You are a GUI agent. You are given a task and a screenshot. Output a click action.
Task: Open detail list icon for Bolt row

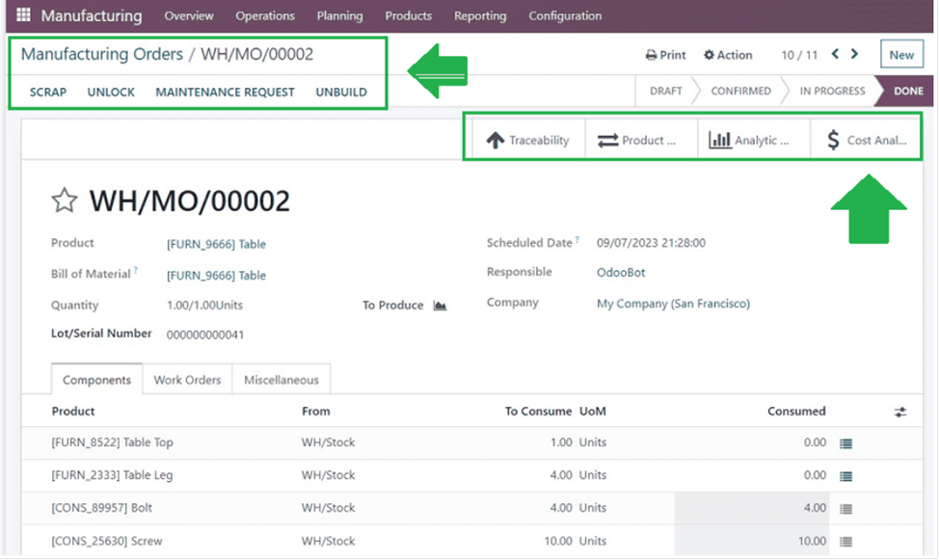coord(846,509)
